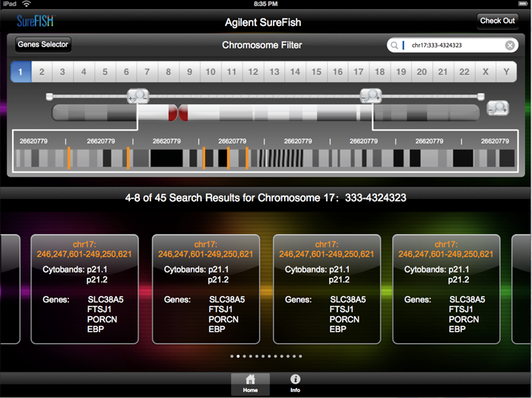532x398 pixels.
Task: Open the Home tab icon
Action: tap(250, 384)
